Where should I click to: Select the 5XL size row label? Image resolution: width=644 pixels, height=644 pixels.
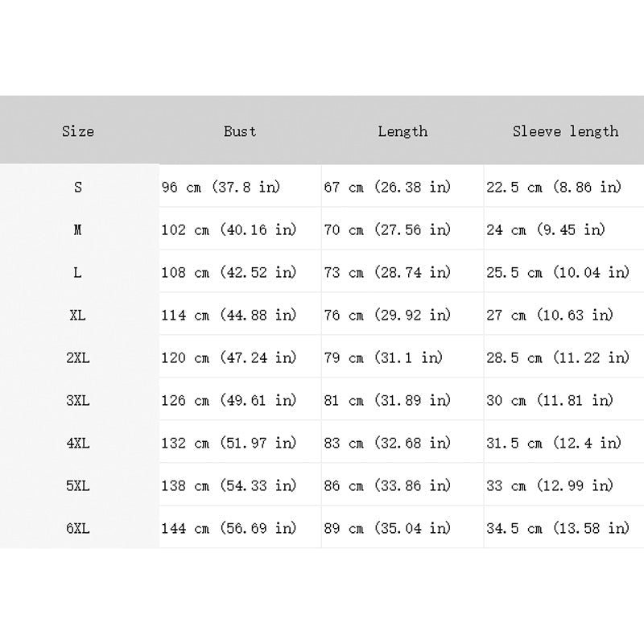pyautogui.click(x=78, y=486)
